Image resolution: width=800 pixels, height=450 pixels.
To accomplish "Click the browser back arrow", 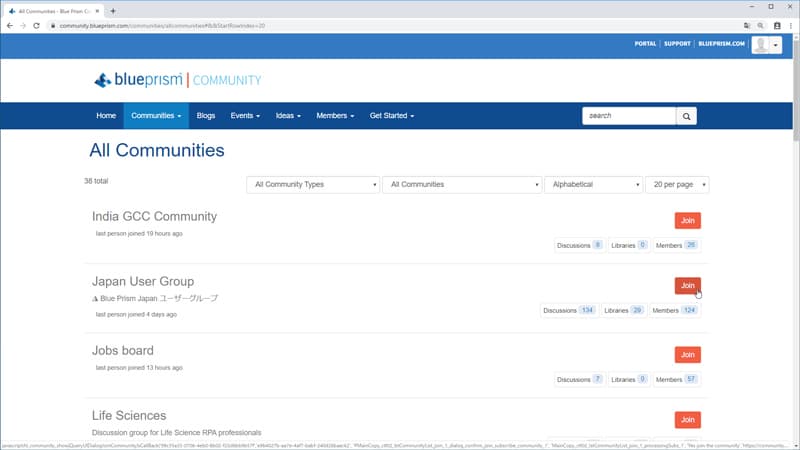I will [10, 26].
